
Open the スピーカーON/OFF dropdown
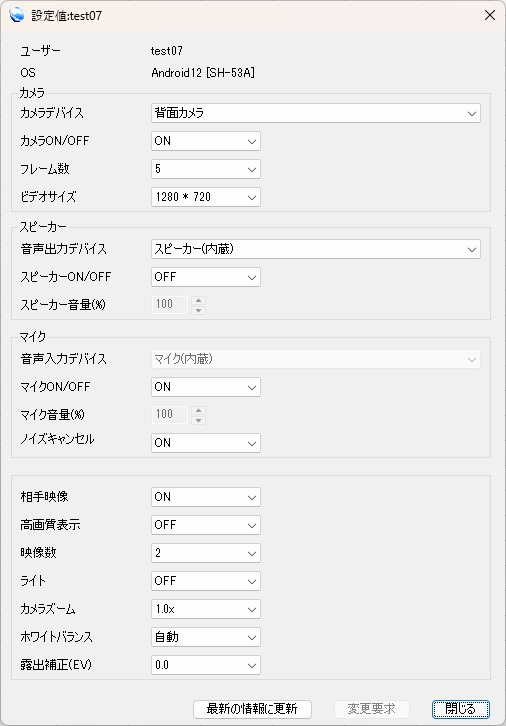click(206, 277)
